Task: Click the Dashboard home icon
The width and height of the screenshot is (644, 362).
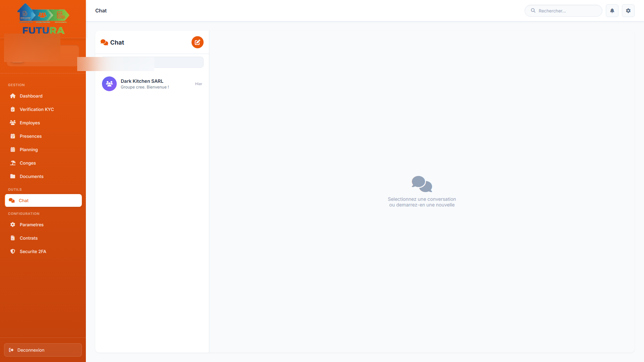Action: [13, 96]
